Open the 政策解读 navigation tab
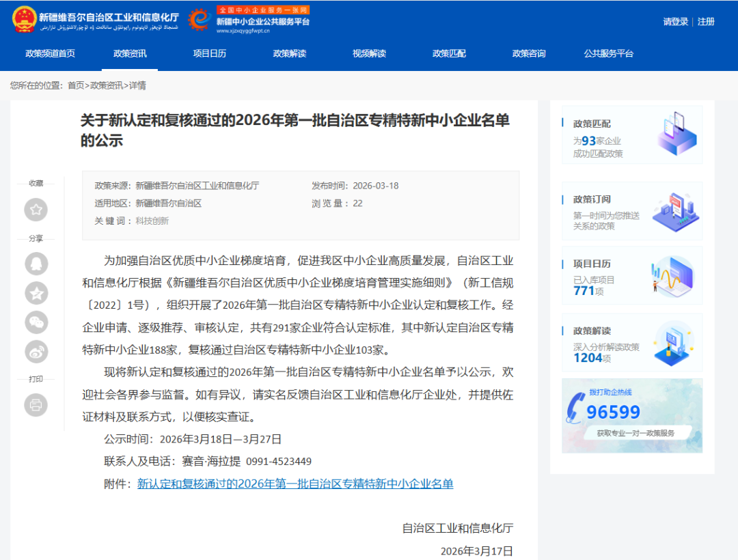Screen dimensions: 738x560 coord(289,53)
